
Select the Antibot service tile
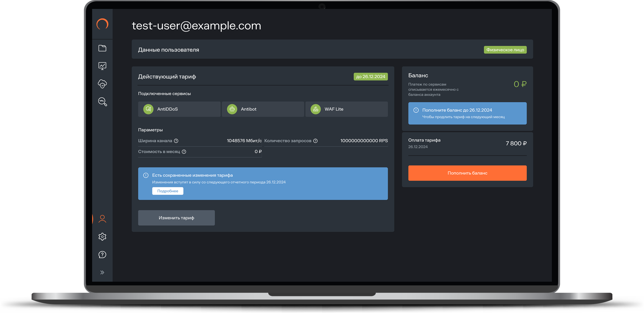[x=263, y=109]
